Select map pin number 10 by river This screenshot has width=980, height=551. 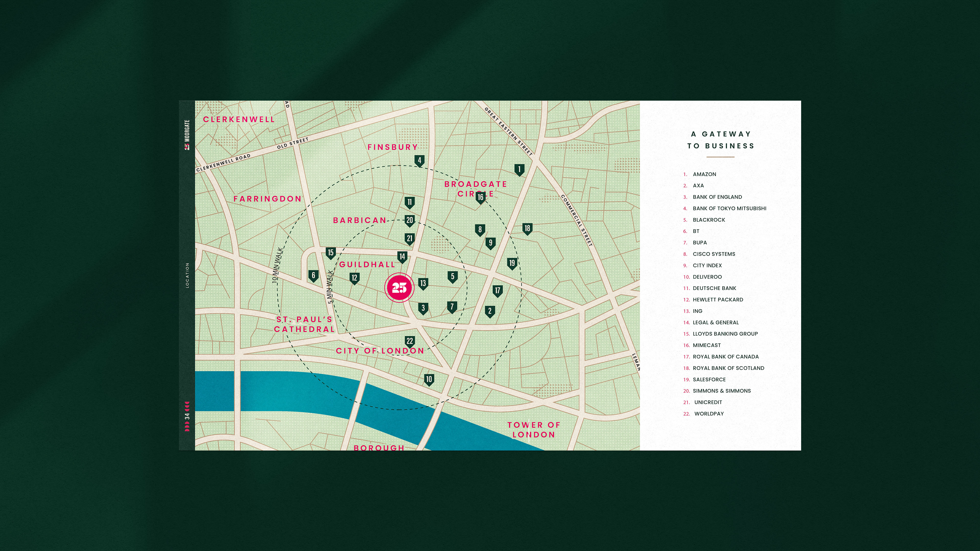pyautogui.click(x=429, y=379)
